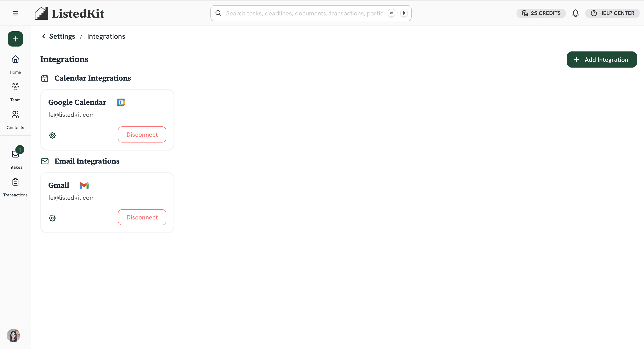Click the ListedKit logo

[x=69, y=13]
